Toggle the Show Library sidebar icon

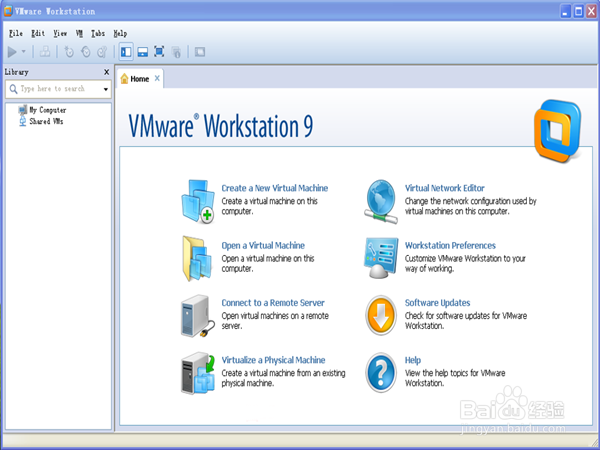click(x=126, y=52)
